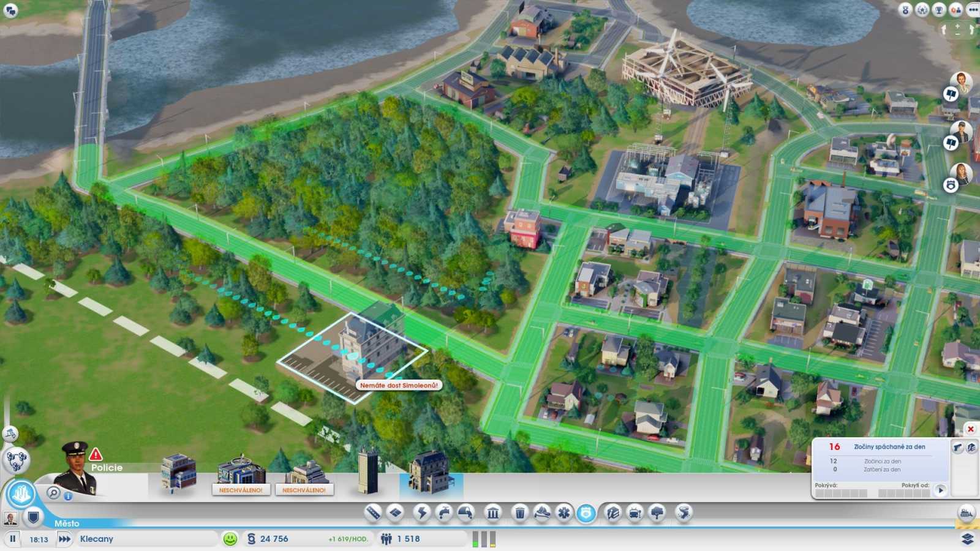Click the happiness smiley face icon
The image size is (980, 551).
pyautogui.click(x=230, y=539)
